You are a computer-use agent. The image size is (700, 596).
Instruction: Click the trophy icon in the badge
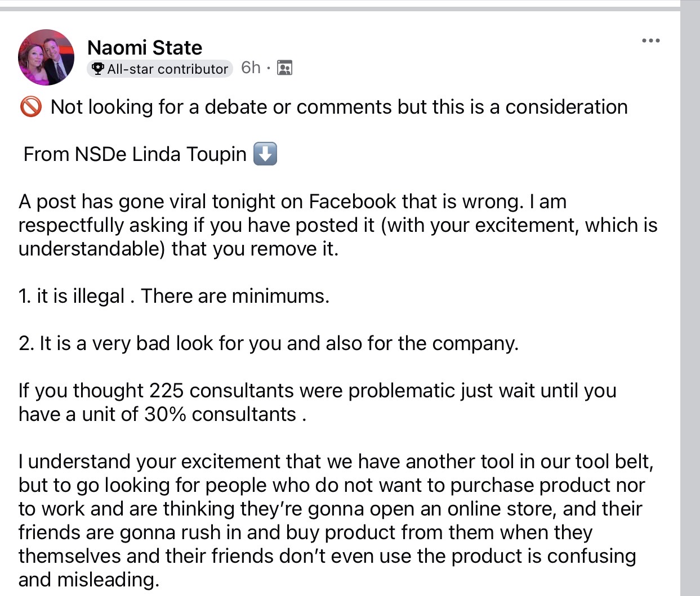(x=98, y=69)
